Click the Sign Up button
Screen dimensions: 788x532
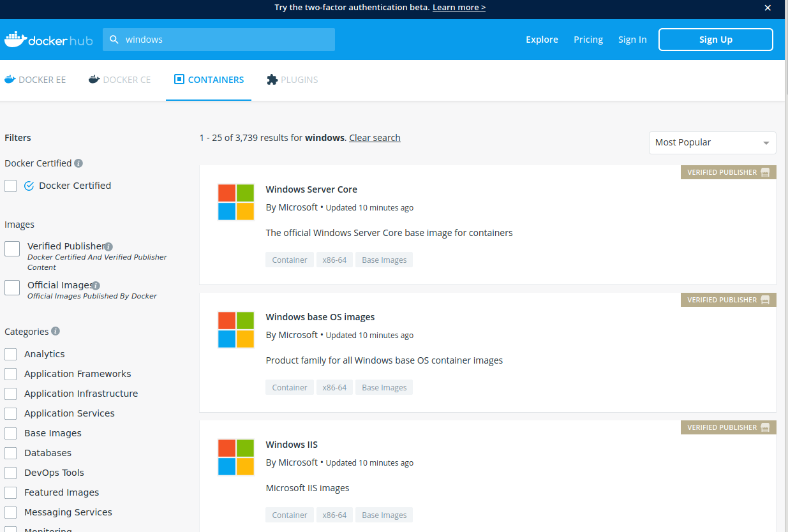(716, 40)
